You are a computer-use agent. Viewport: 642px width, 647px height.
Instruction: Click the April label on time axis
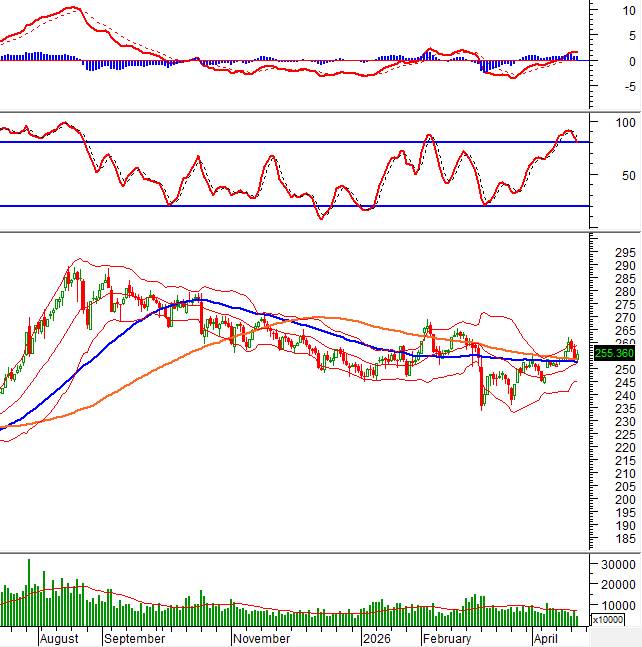click(x=544, y=637)
